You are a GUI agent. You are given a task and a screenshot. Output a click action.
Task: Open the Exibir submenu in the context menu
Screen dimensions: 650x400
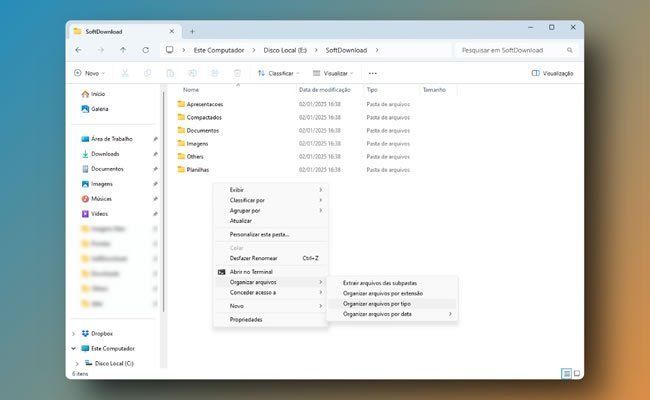coord(271,190)
